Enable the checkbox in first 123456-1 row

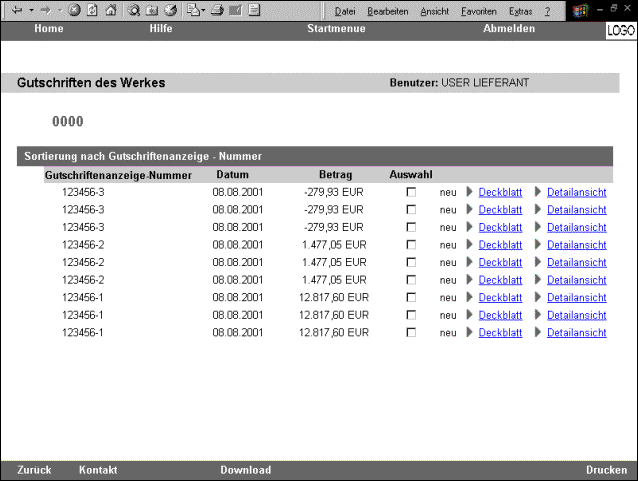(411, 297)
